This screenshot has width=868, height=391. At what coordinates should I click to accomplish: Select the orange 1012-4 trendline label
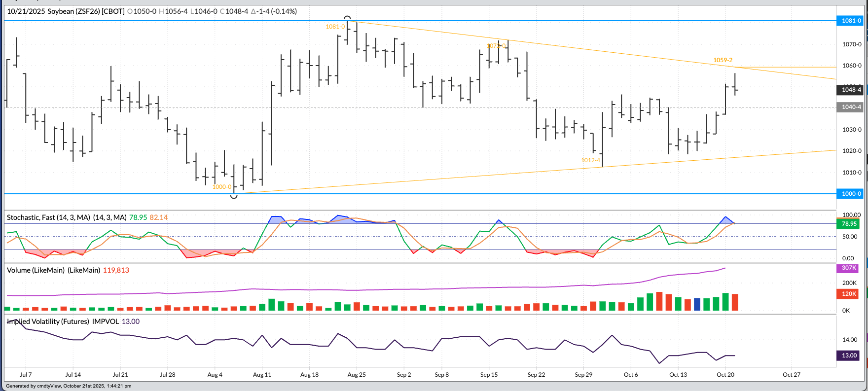click(x=590, y=160)
